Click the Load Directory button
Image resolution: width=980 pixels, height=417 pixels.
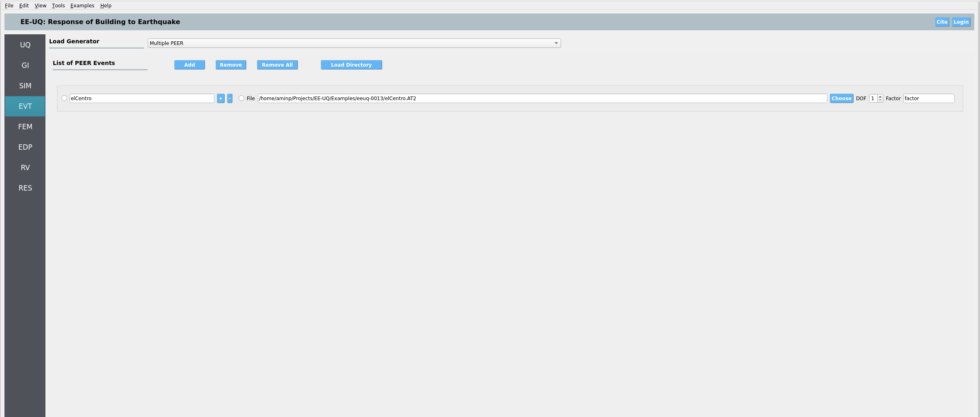click(x=351, y=65)
